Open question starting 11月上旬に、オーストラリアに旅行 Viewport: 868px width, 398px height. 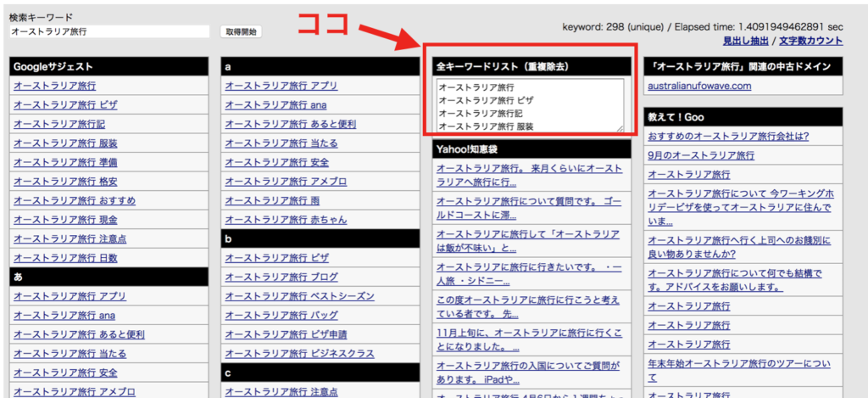click(x=529, y=340)
